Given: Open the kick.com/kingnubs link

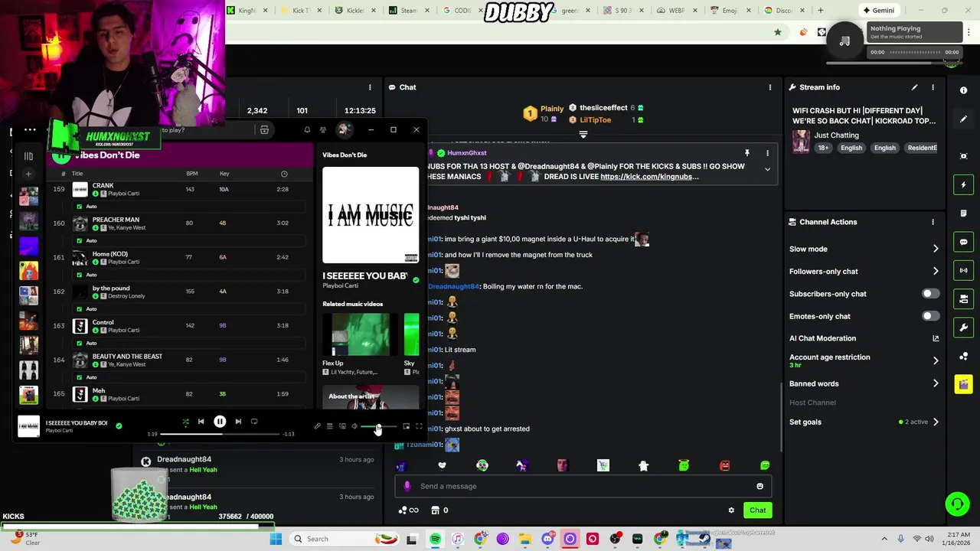Looking at the screenshot, I should pos(649,177).
